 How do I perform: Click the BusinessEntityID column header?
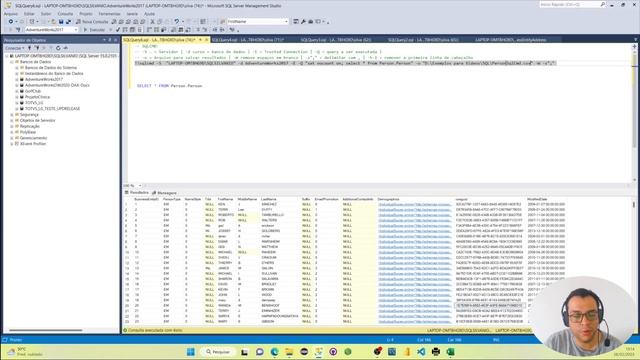146,199
